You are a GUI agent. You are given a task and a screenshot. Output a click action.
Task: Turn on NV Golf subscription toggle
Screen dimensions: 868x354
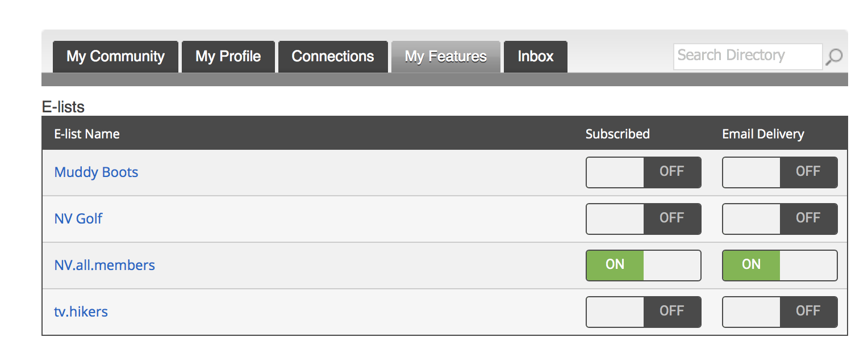644,219
